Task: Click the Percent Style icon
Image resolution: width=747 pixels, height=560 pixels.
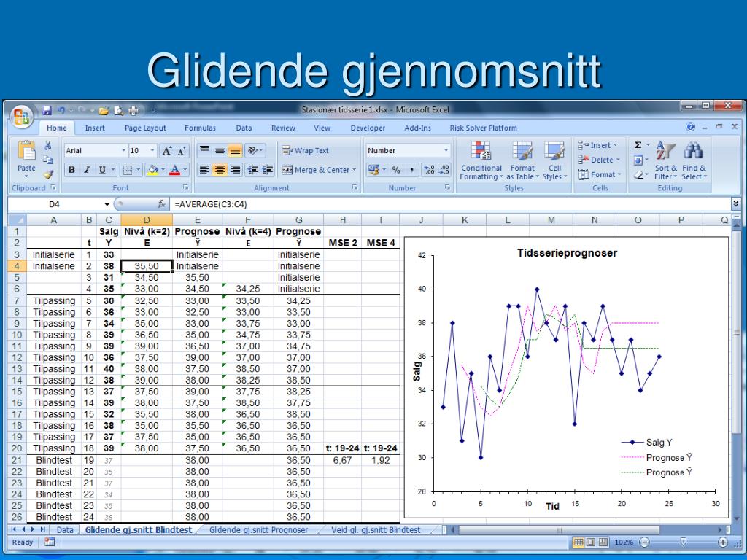Action: pos(396,170)
